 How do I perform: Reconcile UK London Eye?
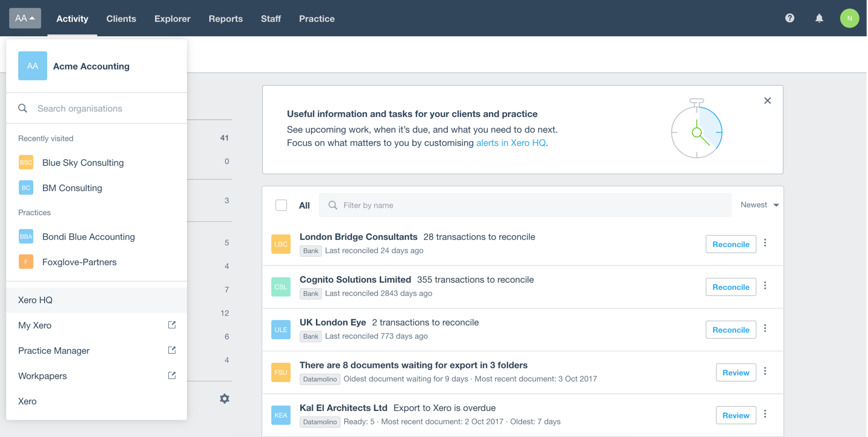click(x=731, y=330)
